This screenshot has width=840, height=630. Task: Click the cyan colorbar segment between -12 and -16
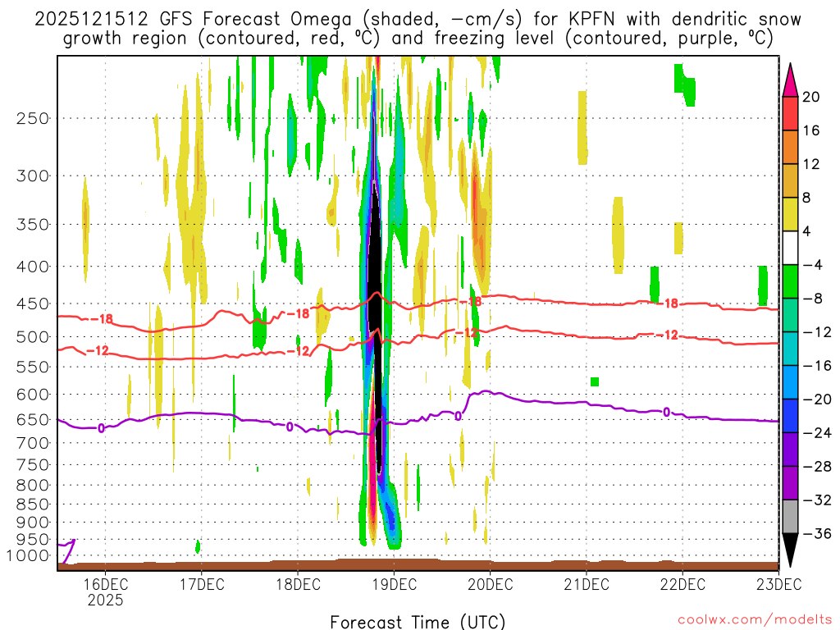[x=790, y=349]
